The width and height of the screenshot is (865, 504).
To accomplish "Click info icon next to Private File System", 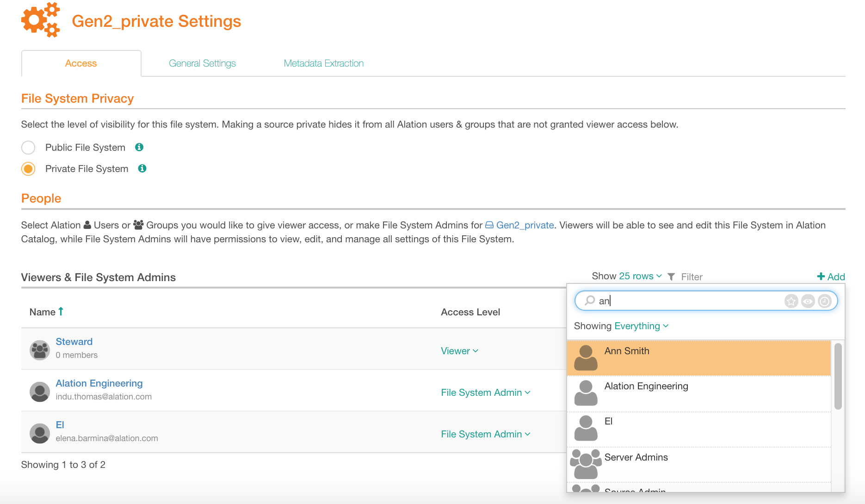I will click(142, 168).
